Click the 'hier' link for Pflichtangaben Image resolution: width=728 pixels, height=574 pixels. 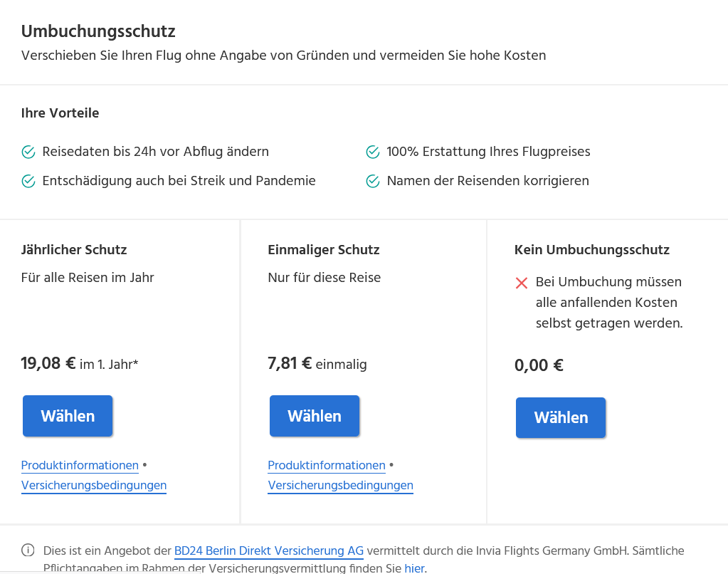pos(414,568)
